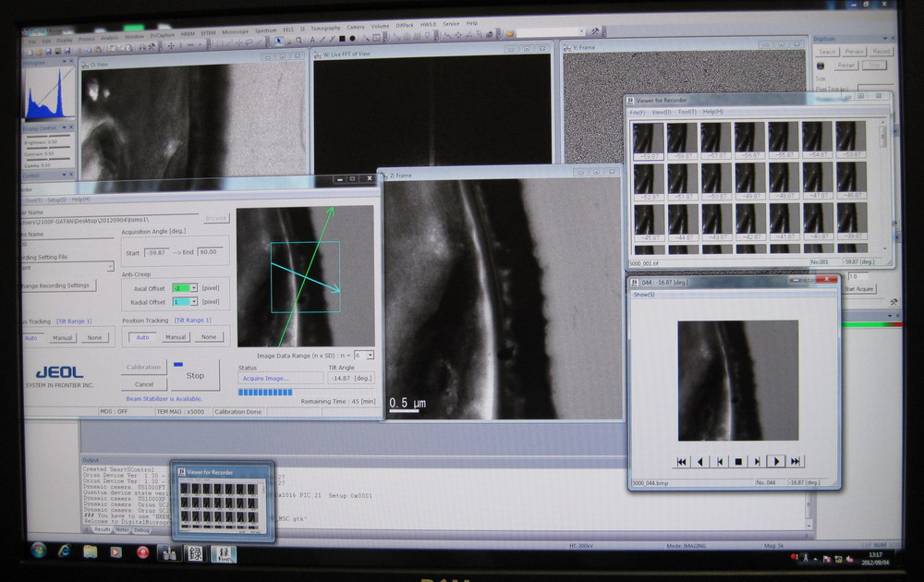Switch to Viewer for Recorder taskbar button
Viewport: 924px width, 582px height.
[x=224, y=553]
